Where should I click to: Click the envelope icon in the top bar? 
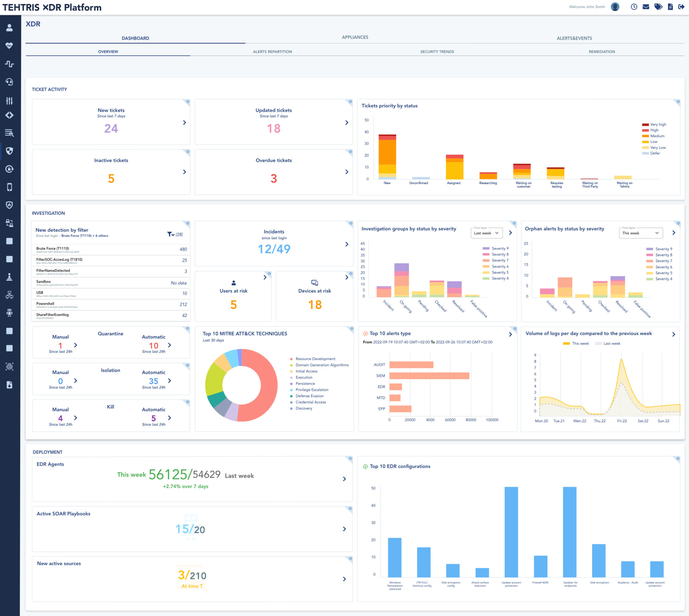tap(646, 6)
